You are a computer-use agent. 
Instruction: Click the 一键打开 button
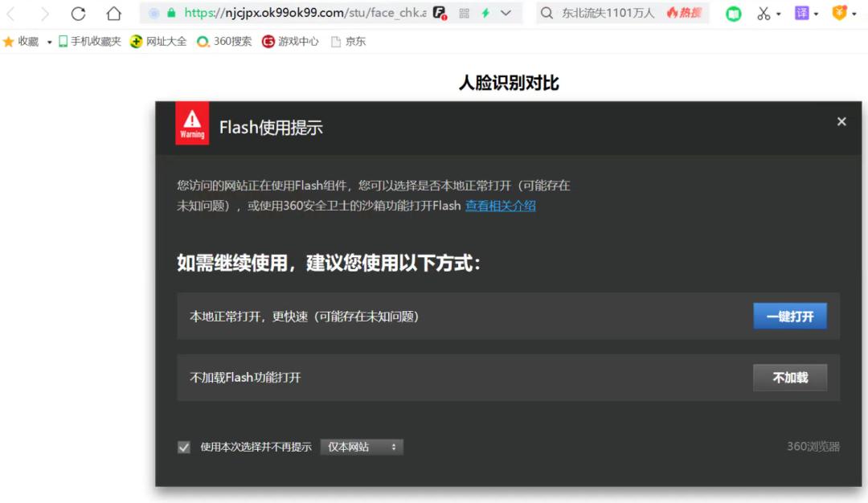point(789,316)
